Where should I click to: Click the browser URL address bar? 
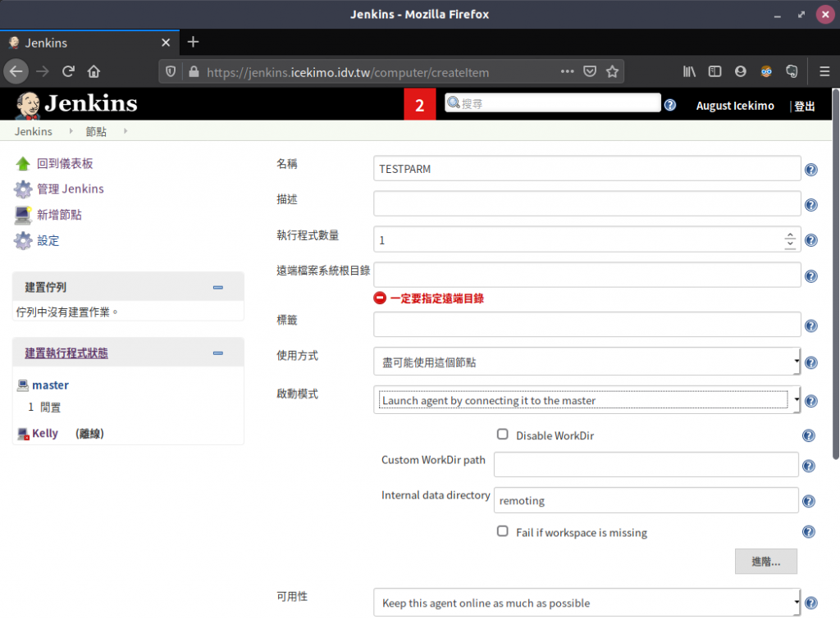click(x=391, y=72)
